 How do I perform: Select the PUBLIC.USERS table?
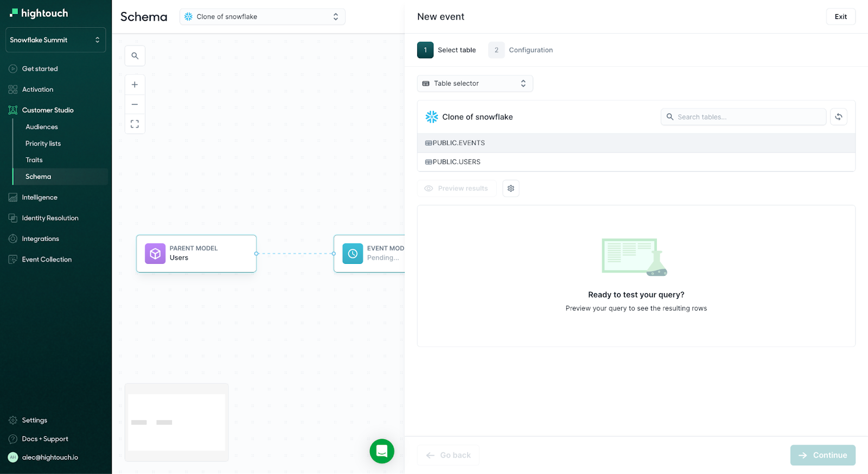tap(456, 162)
